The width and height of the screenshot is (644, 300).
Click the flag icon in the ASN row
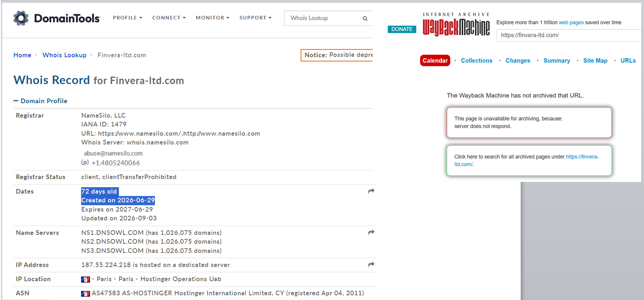[x=85, y=294]
